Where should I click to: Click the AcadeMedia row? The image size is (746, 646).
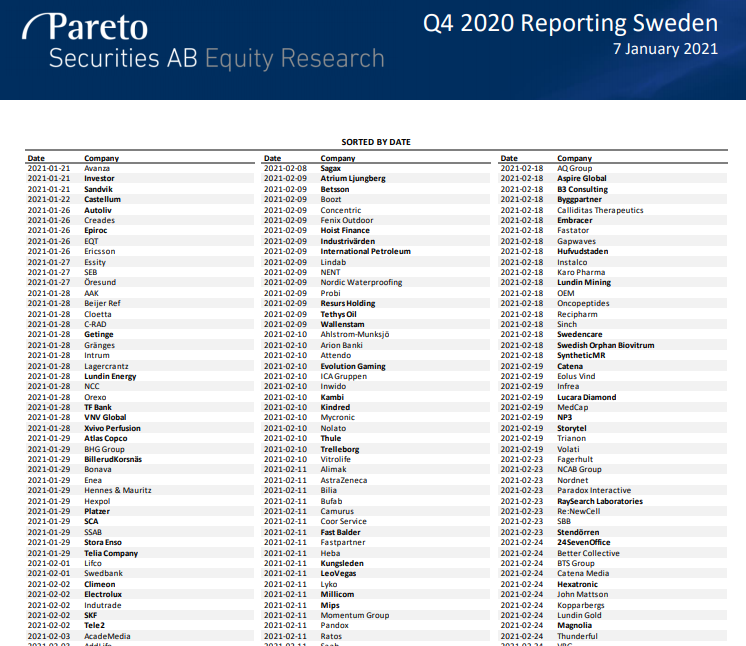pyautogui.click(x=139, y=636)
